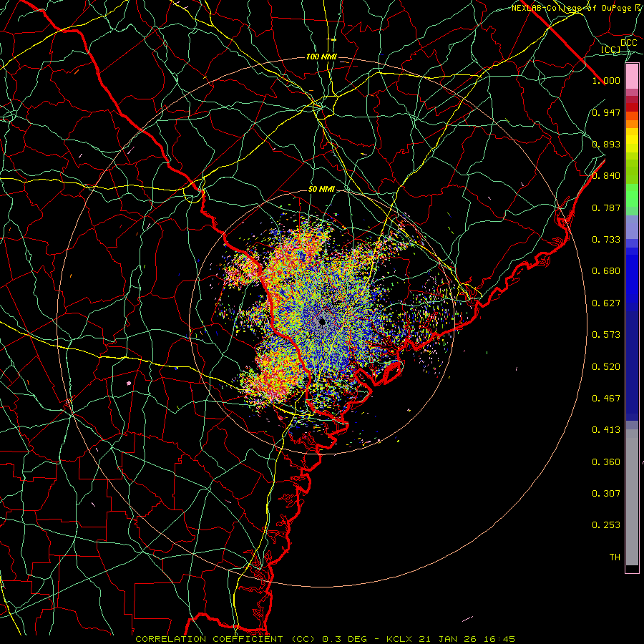The width and height of the screenshot is (644, 644).
Task: Click the "CORRELATION COEFFICIENT" caption text
Action: [x=209, y=640]
